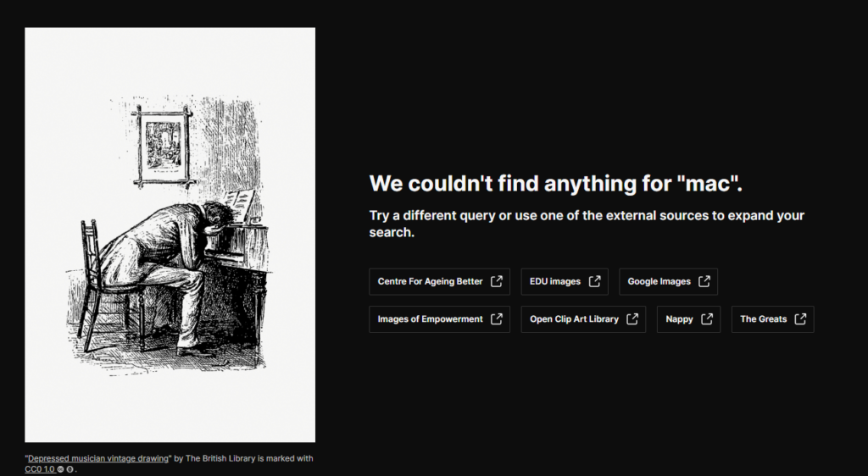
Task: Click external-link icon beside Nappy
Action: pos(707,319)
